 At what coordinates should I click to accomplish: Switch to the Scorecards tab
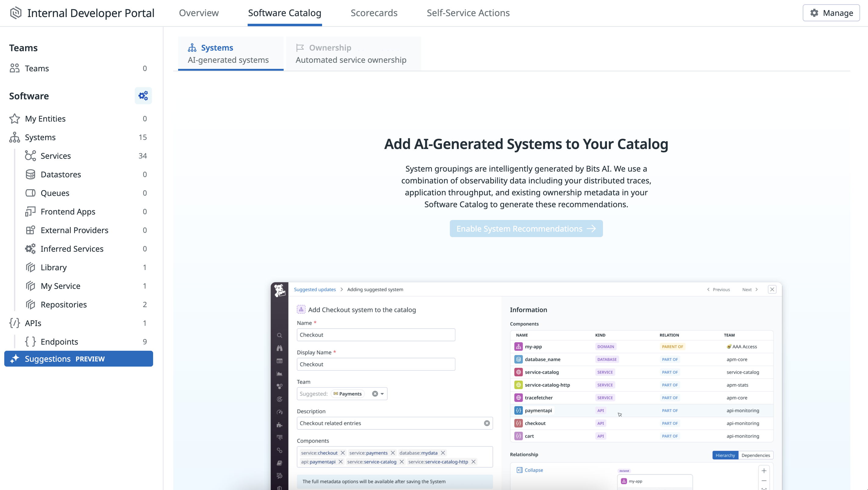374,13
